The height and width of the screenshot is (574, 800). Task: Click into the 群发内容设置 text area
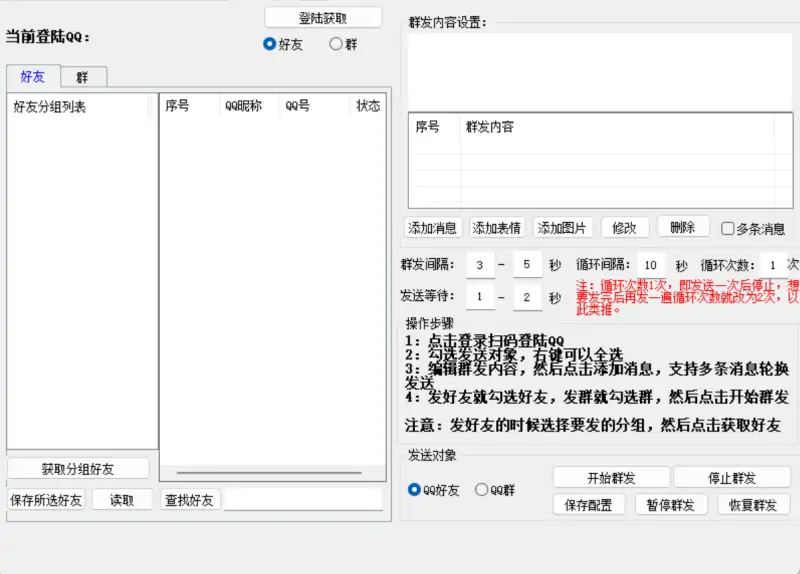[x=600, y=72]
